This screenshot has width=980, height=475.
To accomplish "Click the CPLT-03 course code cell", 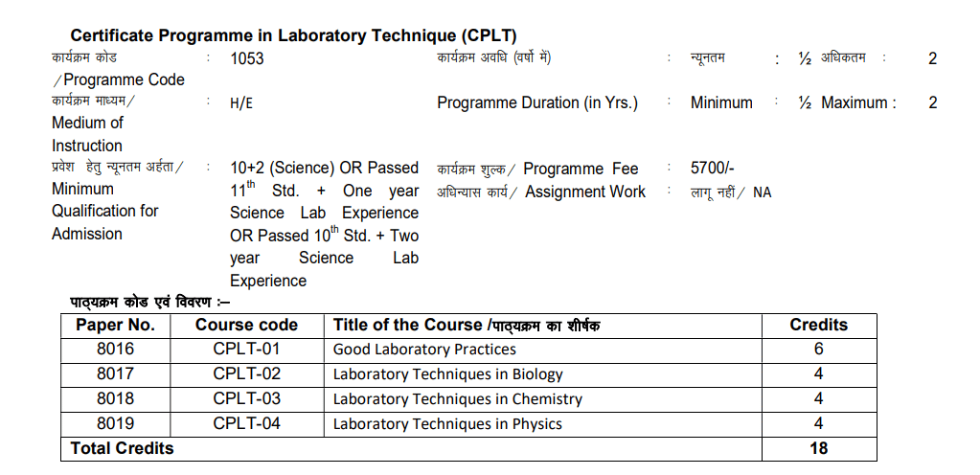I will pos(246,399).
